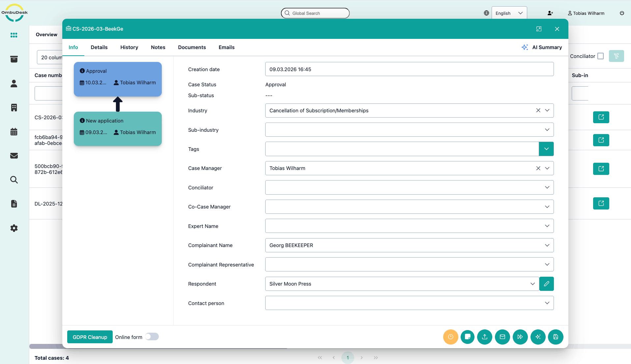The image size is (631, 364).
Task: Open the sidebar calendar icon
Action: pos(14,132)
